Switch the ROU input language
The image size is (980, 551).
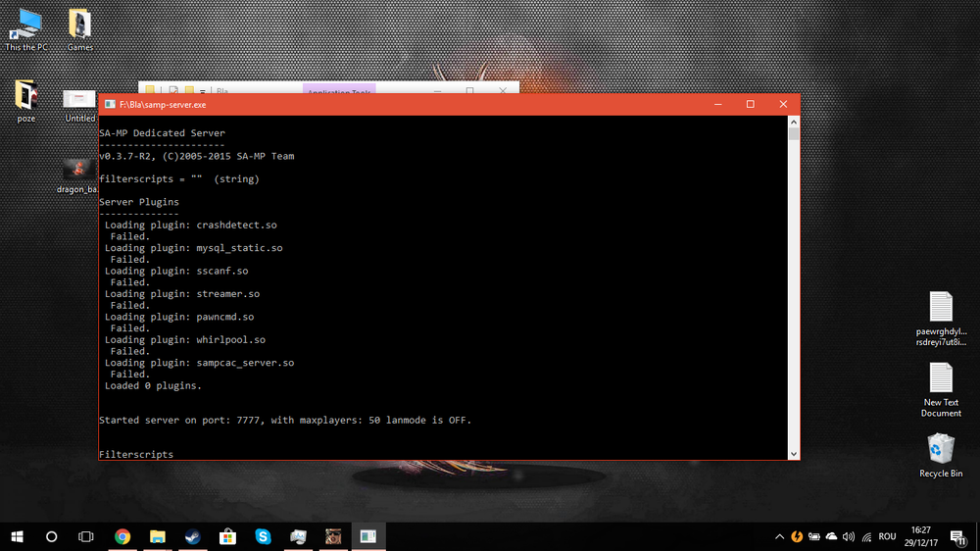(887, 536)
